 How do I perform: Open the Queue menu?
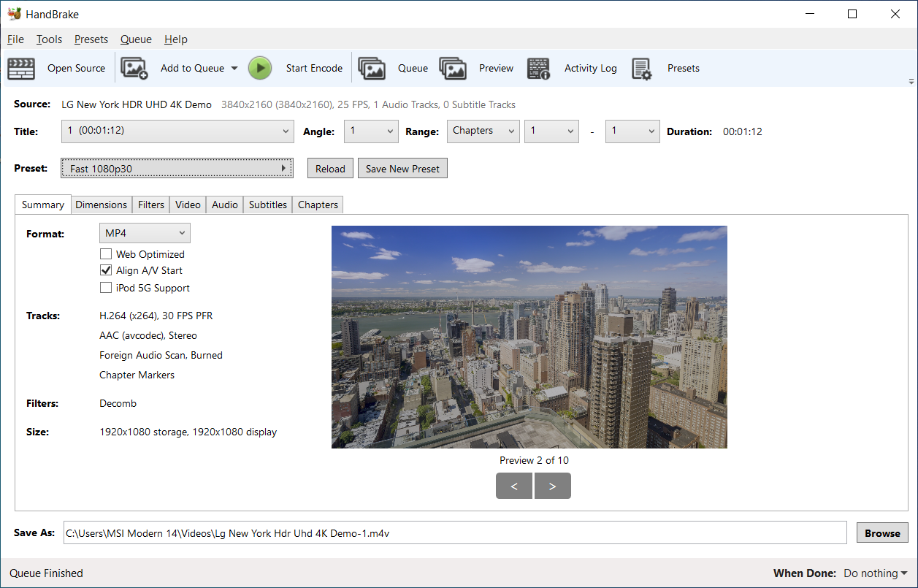tap(136, 39)
